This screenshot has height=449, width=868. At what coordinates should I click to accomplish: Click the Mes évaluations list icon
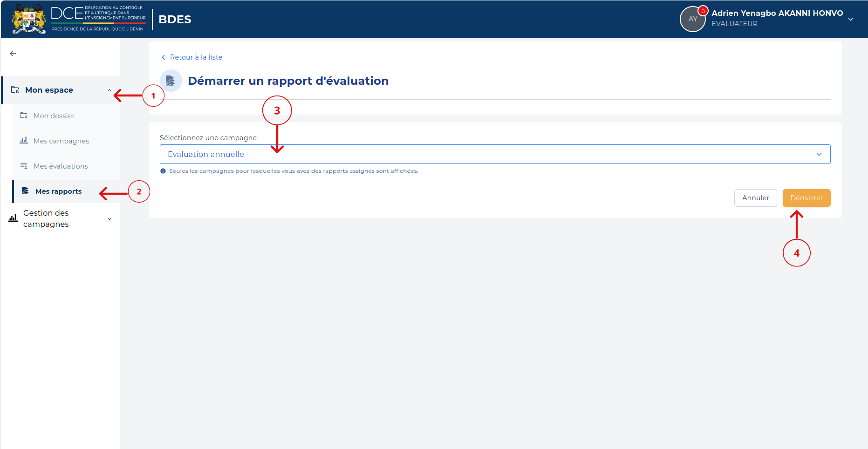pos(24,166)
